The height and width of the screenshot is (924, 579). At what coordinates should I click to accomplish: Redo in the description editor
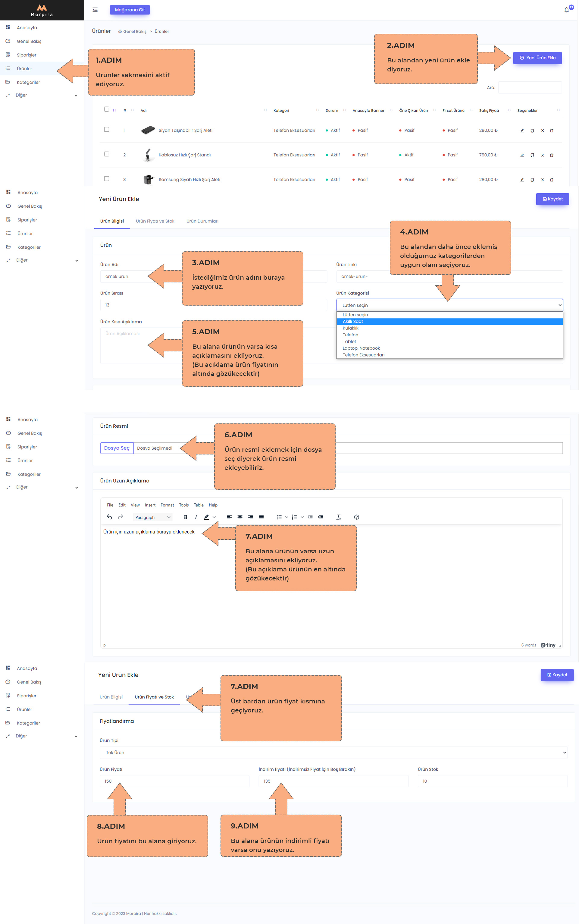click(120, 517)
